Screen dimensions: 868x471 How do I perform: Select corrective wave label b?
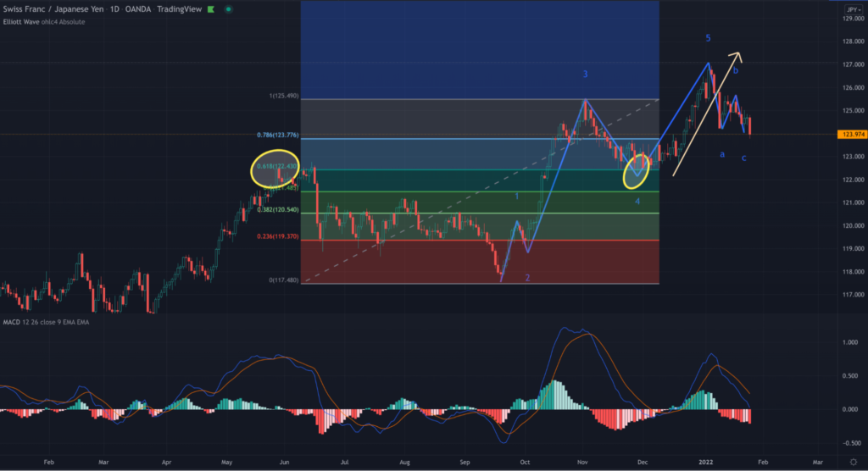736,71
